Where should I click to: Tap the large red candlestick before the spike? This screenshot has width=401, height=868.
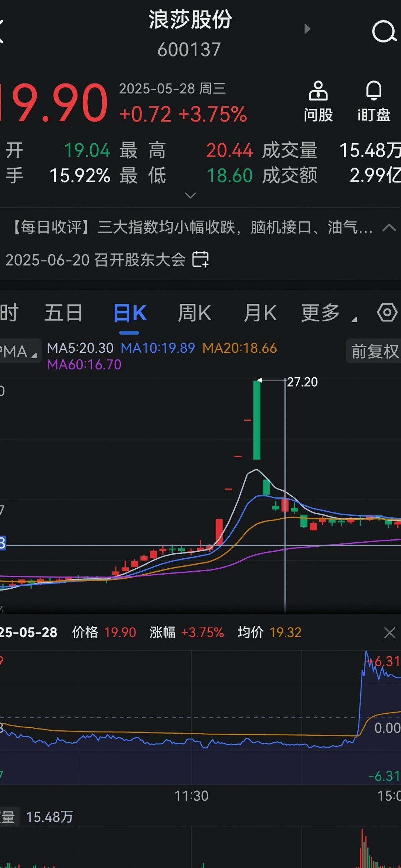coord(219,532)
